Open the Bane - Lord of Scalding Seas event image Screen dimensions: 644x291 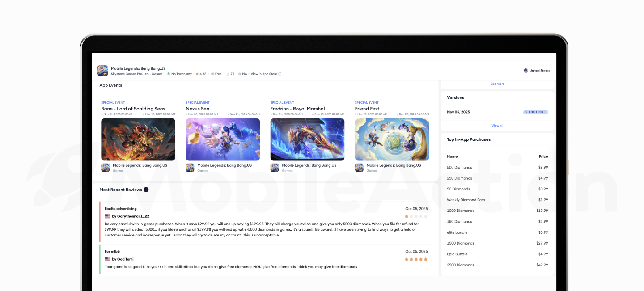[138, 139]
